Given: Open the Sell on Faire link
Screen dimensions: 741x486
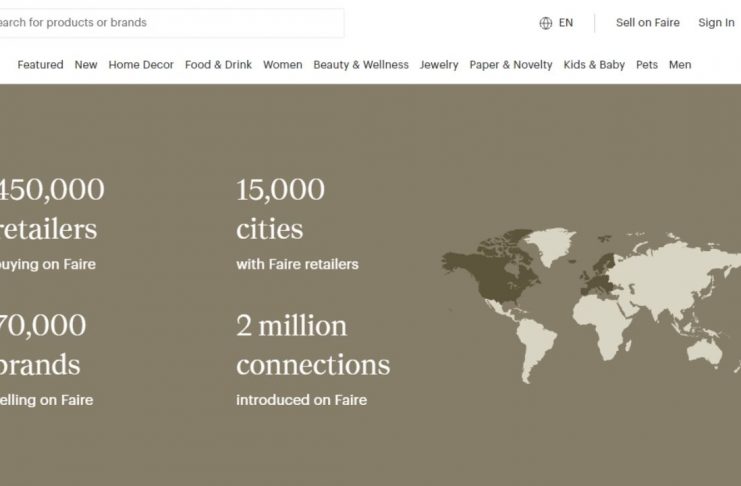Looking at the screenshot, I should 647,23.
